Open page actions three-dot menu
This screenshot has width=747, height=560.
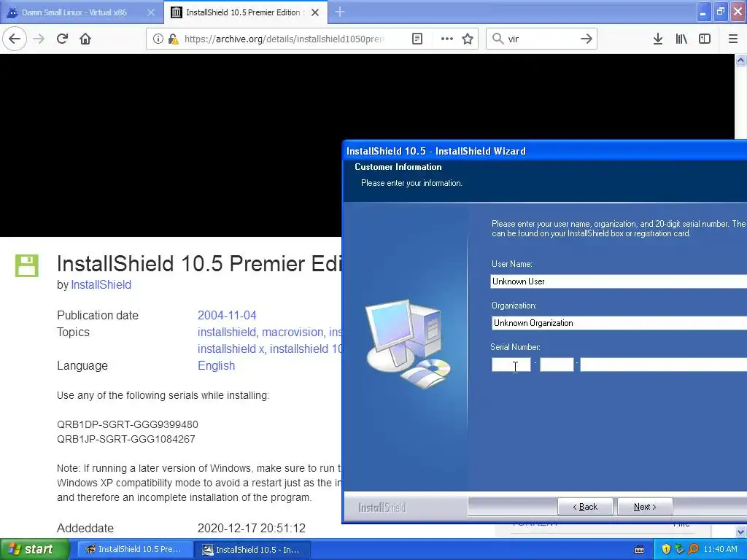coord(447,39)
